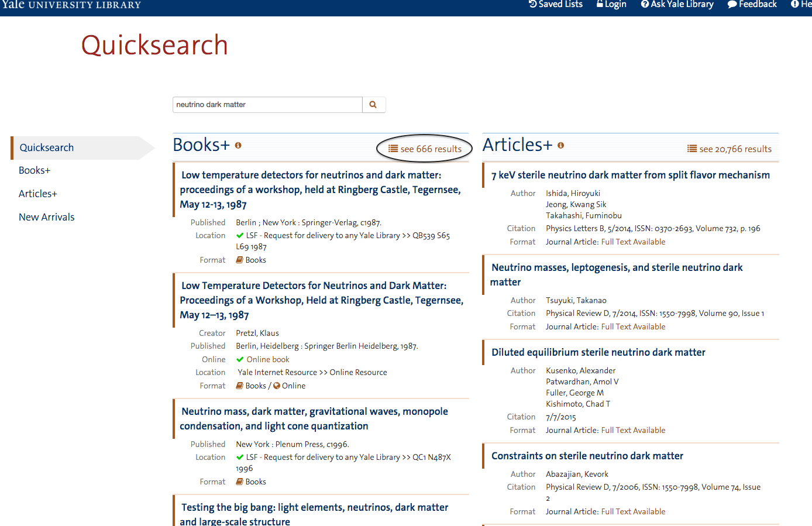Image resolution: width=812 pixels, height=526 pixels.
Task: Click the list icon beside see 666 results
Action: click(x=393, y=149)
